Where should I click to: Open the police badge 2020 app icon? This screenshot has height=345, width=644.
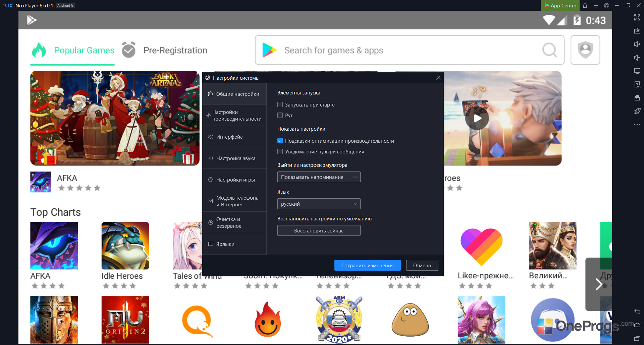point(339,320)
